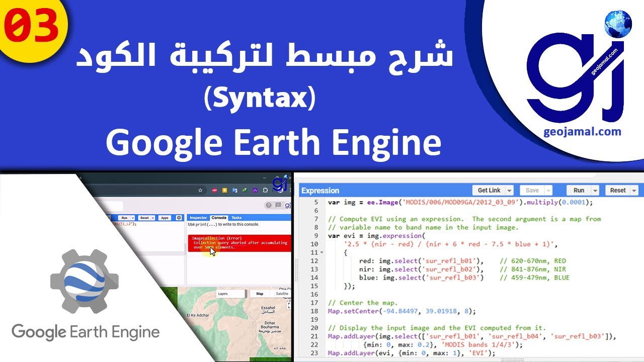Click code line 5 'var img = ee.Image'

pyautogui.click(x=460, y=203)
